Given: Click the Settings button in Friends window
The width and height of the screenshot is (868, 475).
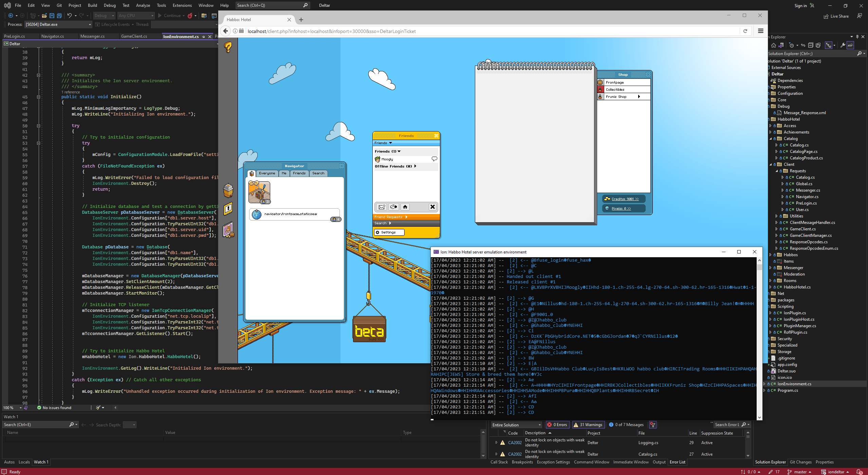Looking at the screenshot, I should tap(389, 232).
